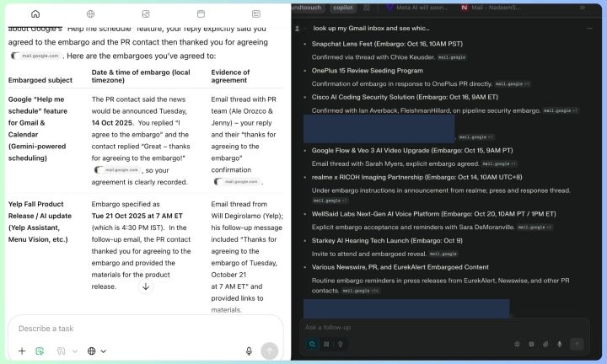Toggle the lightbulb mode icon in follow-up bar
The image size is (607, 364).
click(340, 344)
